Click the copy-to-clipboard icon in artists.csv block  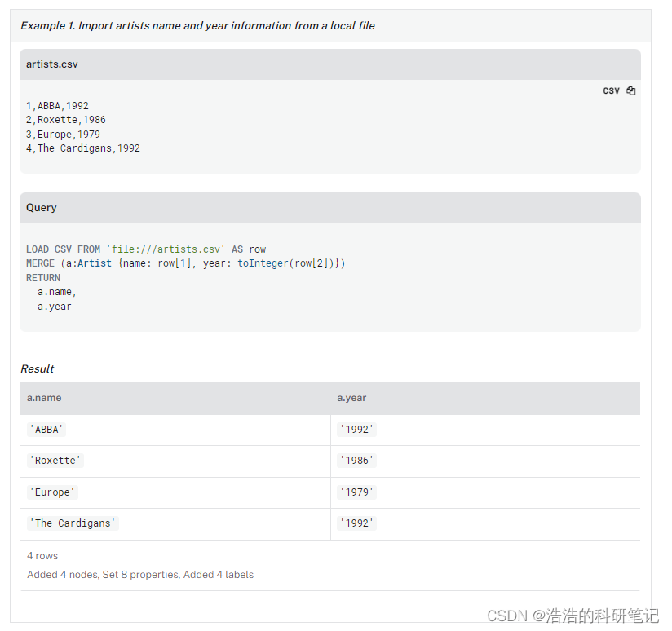click(x=631, y=90)
